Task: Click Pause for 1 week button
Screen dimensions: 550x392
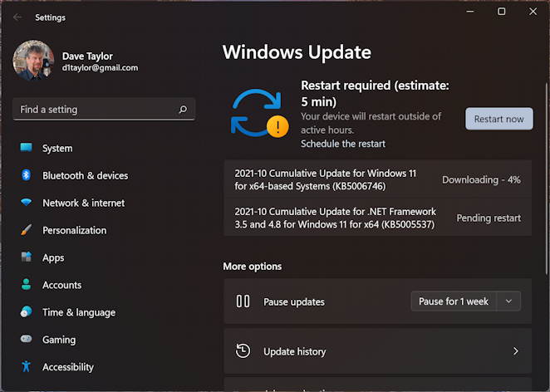Action: [454, 301]
